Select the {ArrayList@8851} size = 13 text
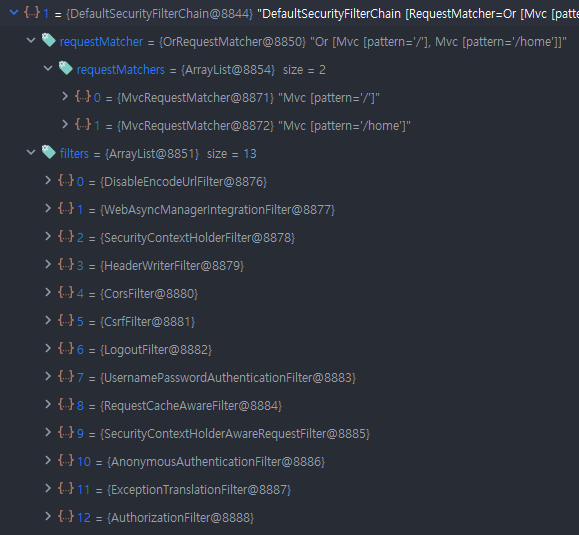 click(181, 154)
